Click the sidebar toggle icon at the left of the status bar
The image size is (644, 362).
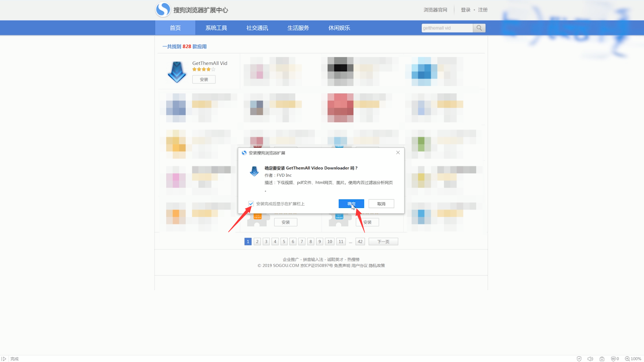4,359
